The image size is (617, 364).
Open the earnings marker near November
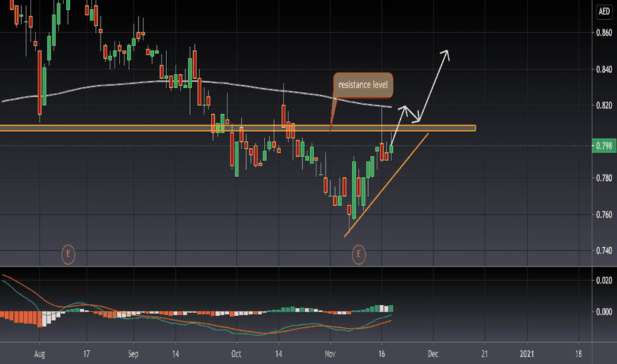tap(358, 254)
